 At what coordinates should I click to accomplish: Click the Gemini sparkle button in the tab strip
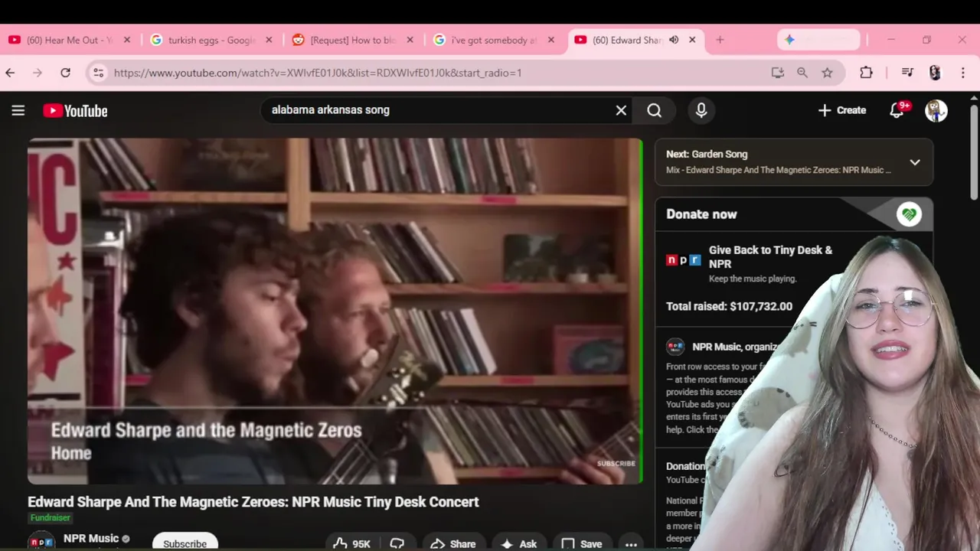click(x=818, y=40)
